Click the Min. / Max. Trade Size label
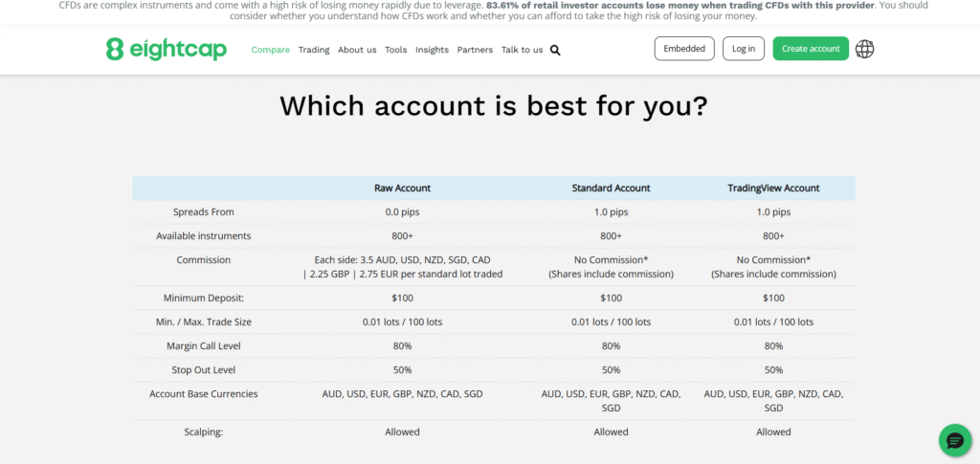The width and height of the screenshot is (980, 464). 204,322
